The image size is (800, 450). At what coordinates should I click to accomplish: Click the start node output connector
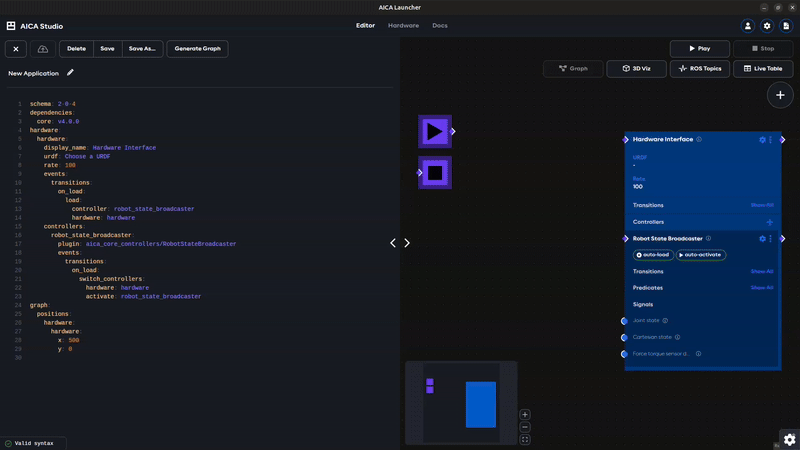[453, 132]
